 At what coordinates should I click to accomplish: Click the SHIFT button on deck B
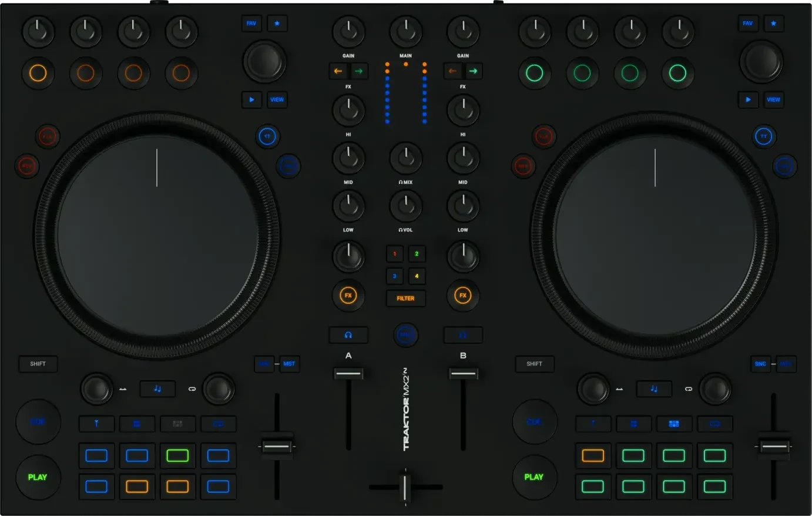pos(535,364)
